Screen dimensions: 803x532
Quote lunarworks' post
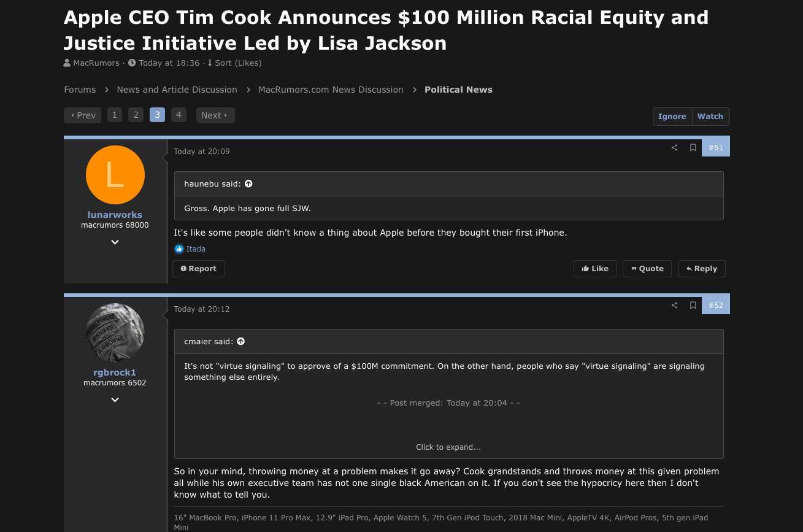[647, 269]
